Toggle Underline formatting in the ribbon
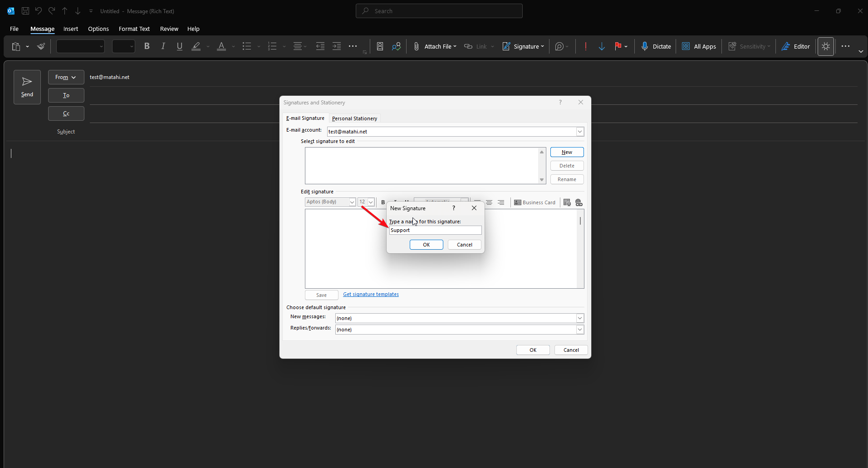The width and height of the screenshot is (868, 468). coord(179,46)
